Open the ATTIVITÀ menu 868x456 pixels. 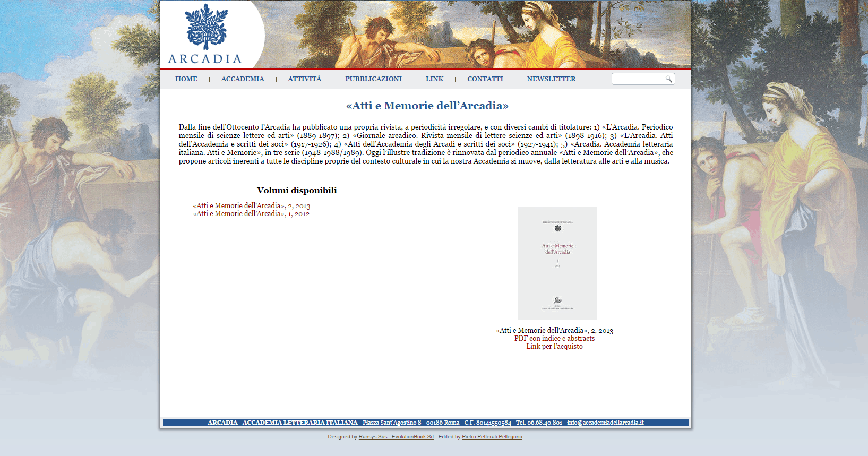305,79
